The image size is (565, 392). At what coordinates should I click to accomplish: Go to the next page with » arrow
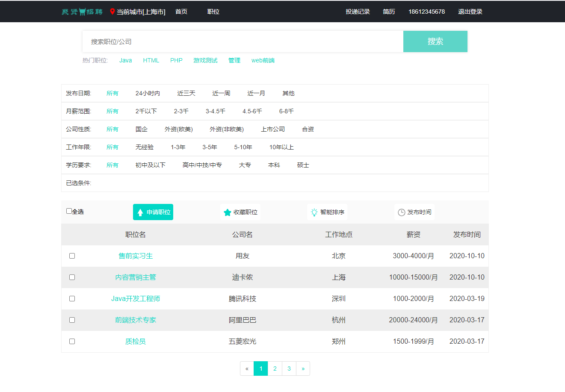(303, 368)
